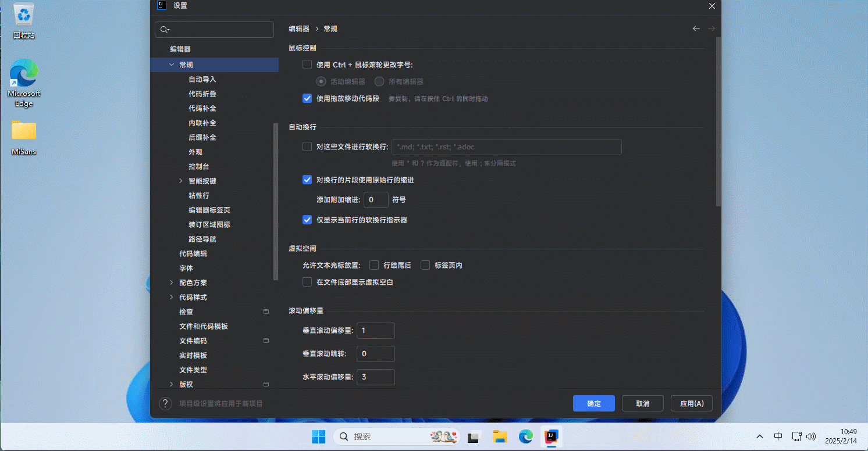Click the settings search field

215,30
